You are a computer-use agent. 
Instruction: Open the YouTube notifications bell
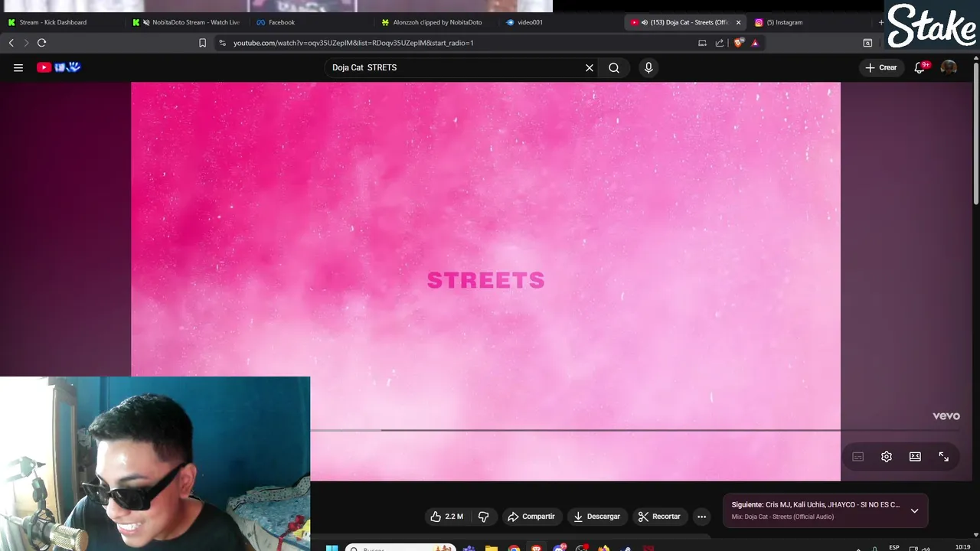click(920, 67)
